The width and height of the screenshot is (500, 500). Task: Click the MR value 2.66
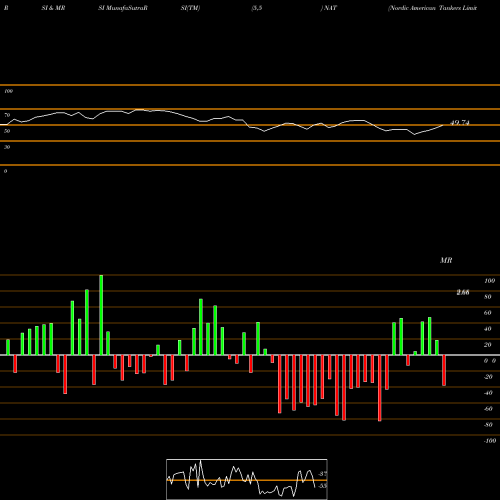coord(463,292)
